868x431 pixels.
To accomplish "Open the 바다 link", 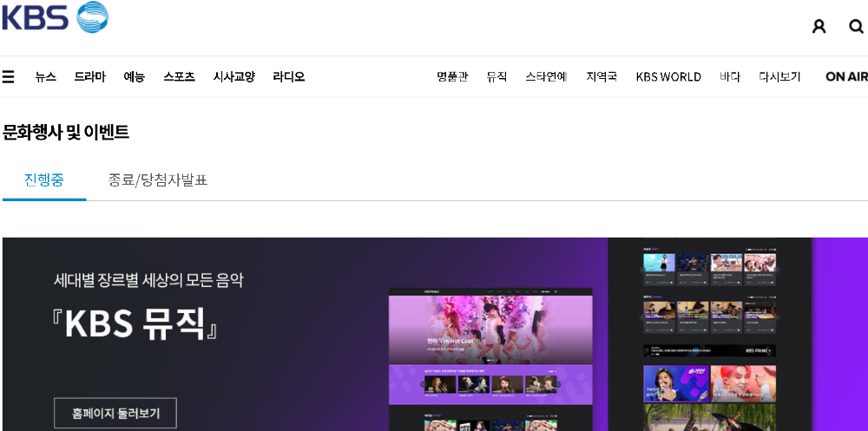I will pyautogui.click(x=730, y=77).
